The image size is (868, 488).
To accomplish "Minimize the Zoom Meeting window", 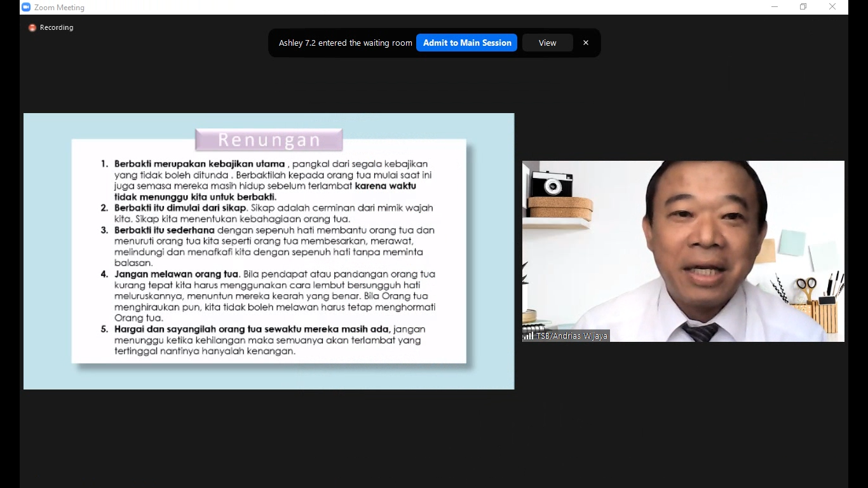I will click(x=774, y=7).
